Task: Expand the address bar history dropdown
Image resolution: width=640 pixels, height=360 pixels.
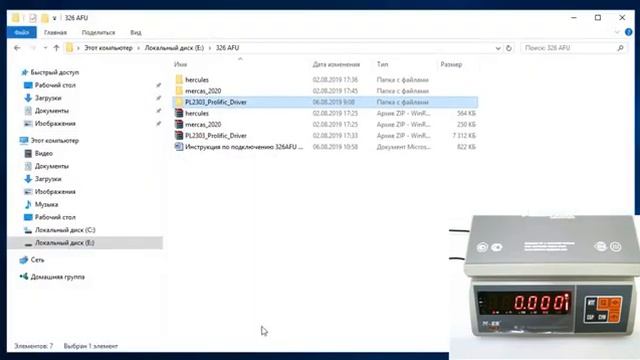Action: point(498,48)
